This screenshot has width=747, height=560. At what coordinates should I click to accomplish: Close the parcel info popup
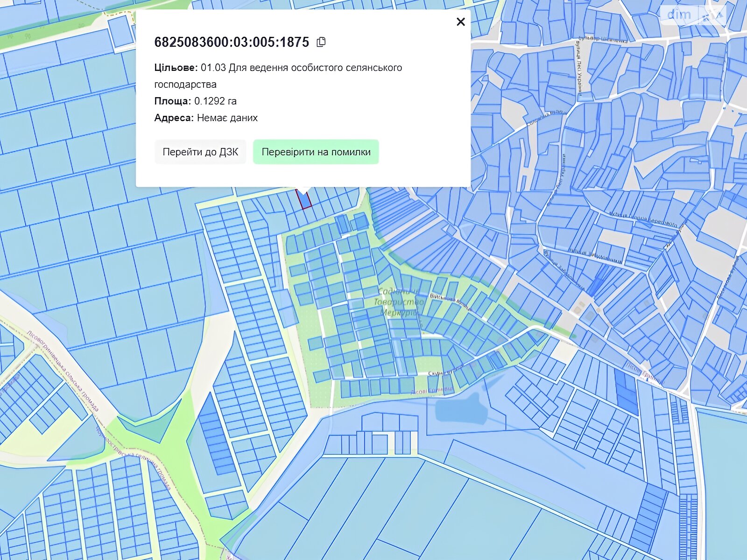pyautogui.click(x=460, y=22)
